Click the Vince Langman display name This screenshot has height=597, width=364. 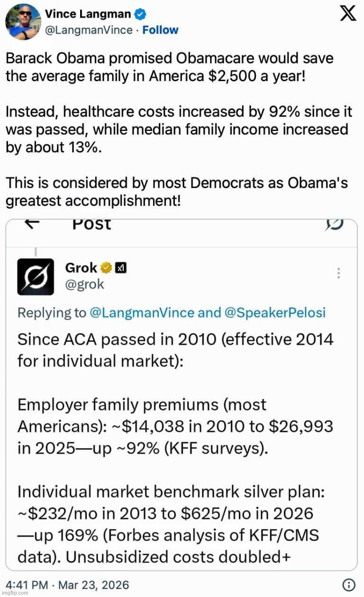coord(88,14)
